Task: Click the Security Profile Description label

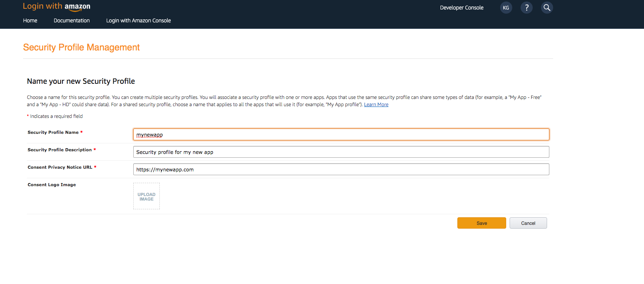Action: point(62,150)
